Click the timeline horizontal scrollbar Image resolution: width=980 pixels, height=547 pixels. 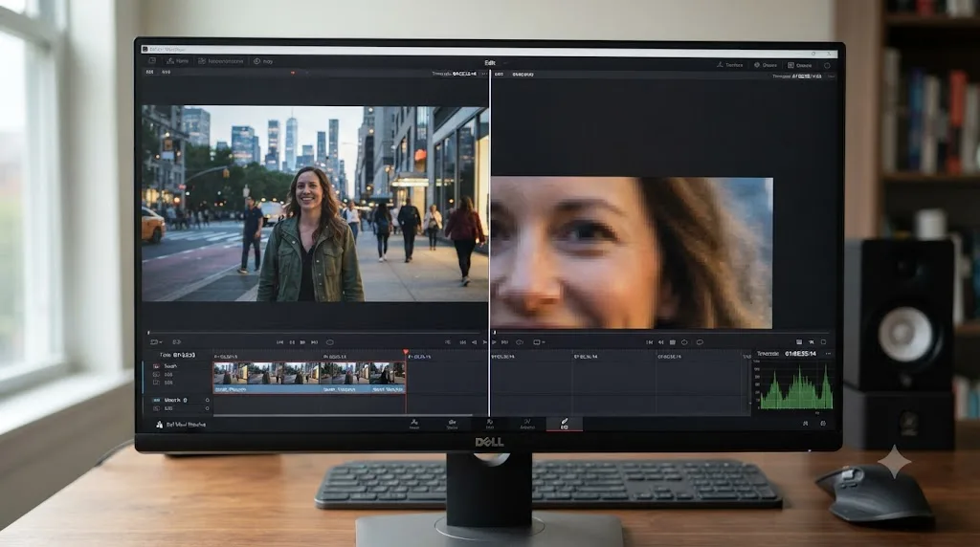(x=343, y=415)
